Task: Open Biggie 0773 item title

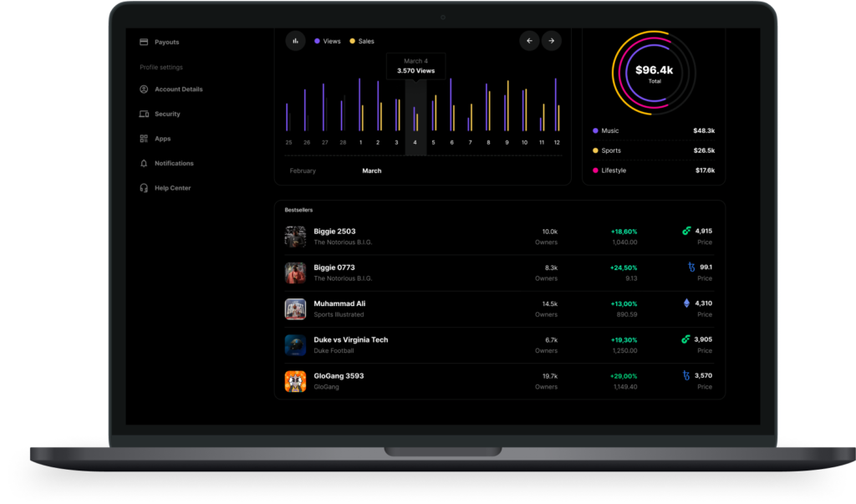Action: pos(334,267)
